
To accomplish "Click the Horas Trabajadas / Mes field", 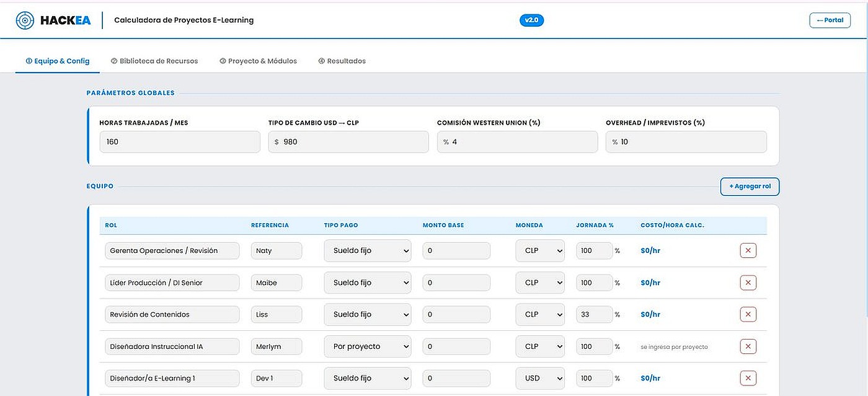I will click(180, 142).
